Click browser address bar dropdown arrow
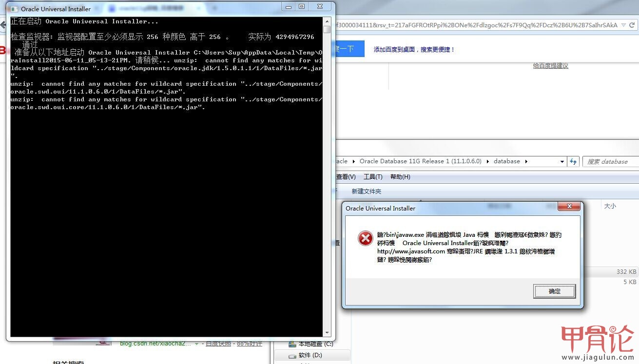Screen dimensions: 639x364 [x=624, y=25]
